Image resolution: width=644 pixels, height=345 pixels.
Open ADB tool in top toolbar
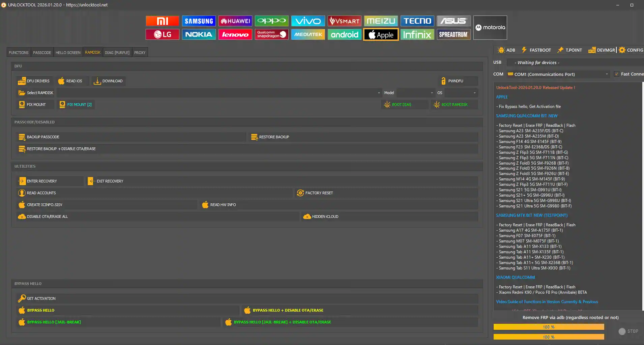tap(506, 50)
